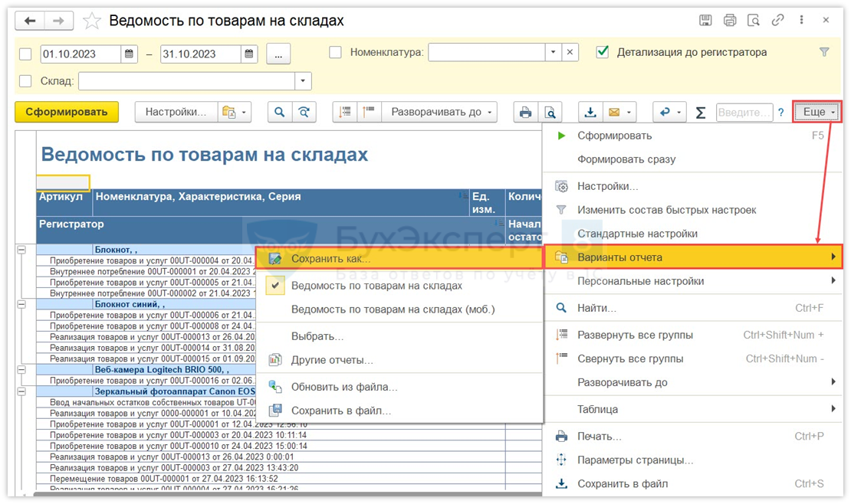Open the Разворачивать до dropdown
This screenshot has height=504, width=851.
(x=440, y=112)
